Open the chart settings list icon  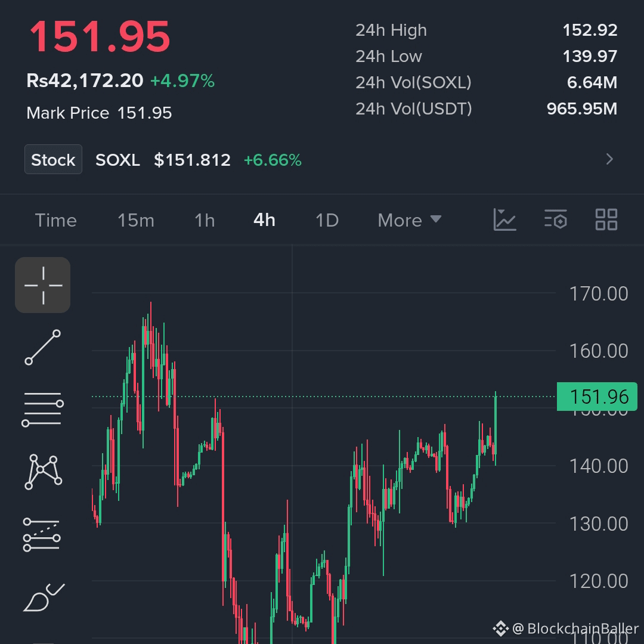click(x=556, y=219)
